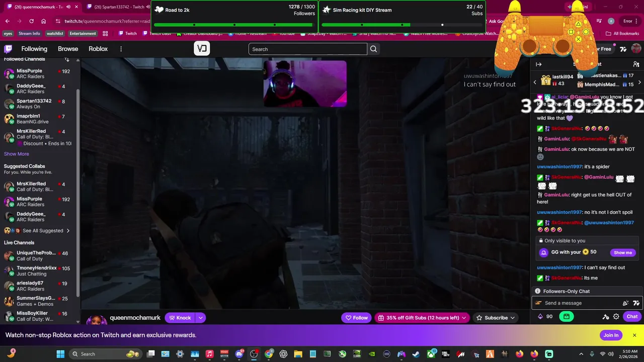The height and width of the screenshot is (362, 644).
Task: Click the collapse chat arrow icon
Action: (538, 64)
